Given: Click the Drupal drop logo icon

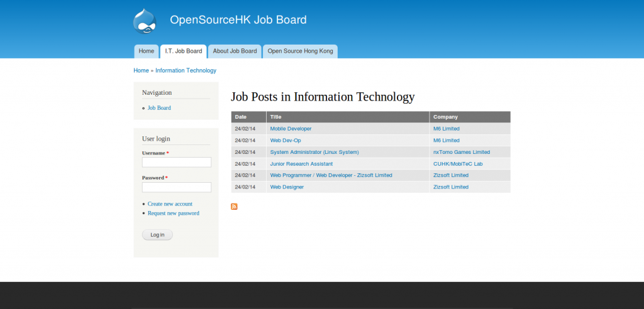Looking at the screenshot, I should click(145, 21).
